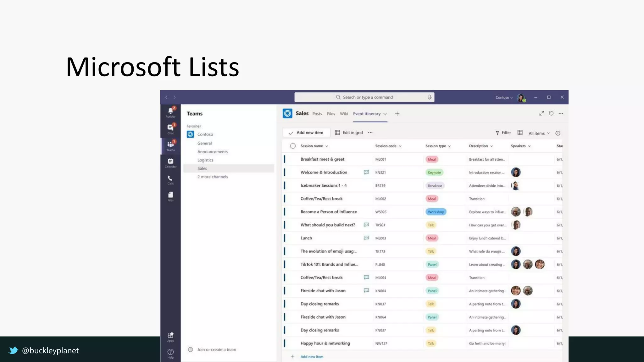Open Contoso organization switcher

click(x=504, y=97)
